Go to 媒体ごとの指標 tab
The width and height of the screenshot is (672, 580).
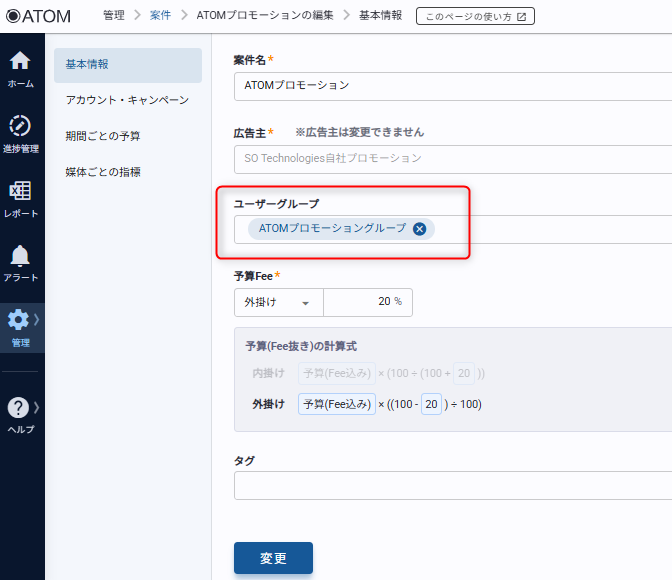coord(103,172)
